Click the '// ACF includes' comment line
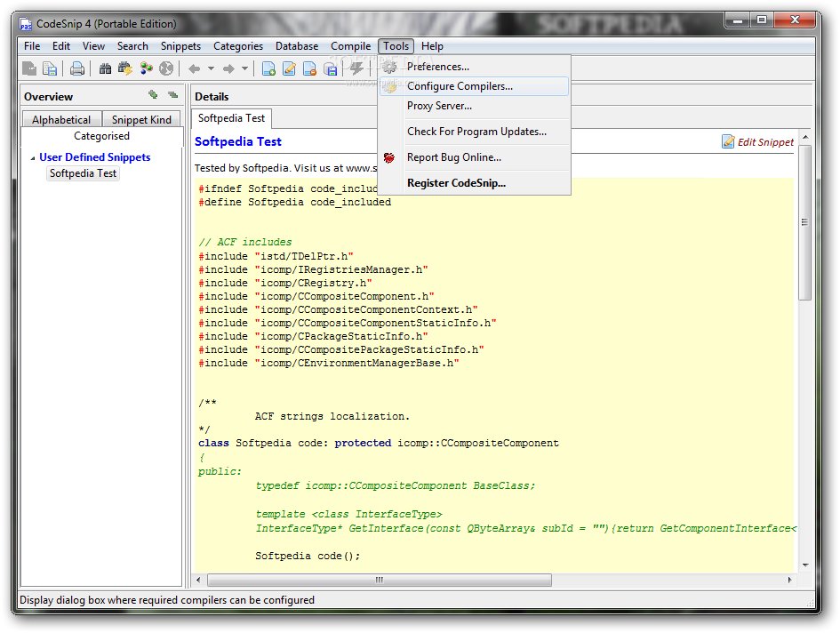Screen dimensions: 840x633 click(x=244, y=243)
